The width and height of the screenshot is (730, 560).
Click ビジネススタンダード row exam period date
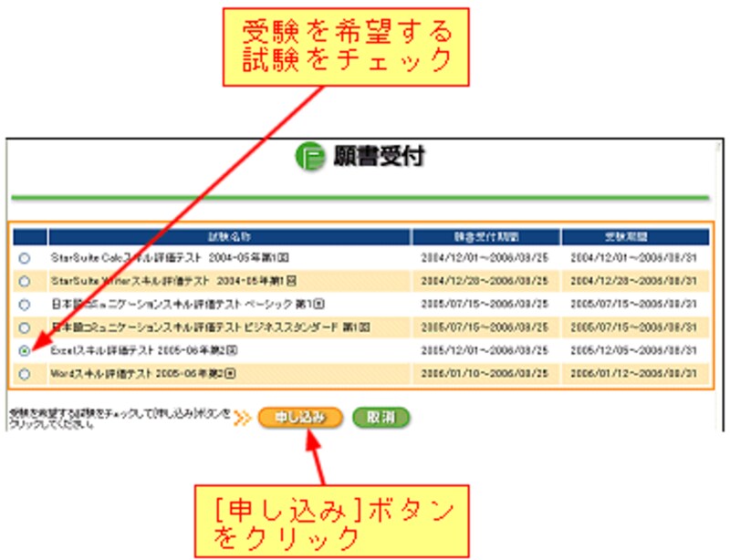tap(633, 327)
